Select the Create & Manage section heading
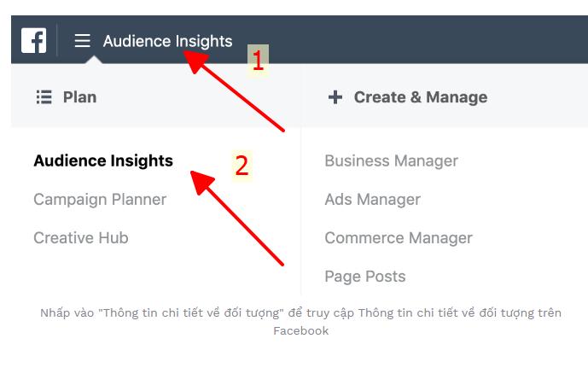 [x=421, y=97]
